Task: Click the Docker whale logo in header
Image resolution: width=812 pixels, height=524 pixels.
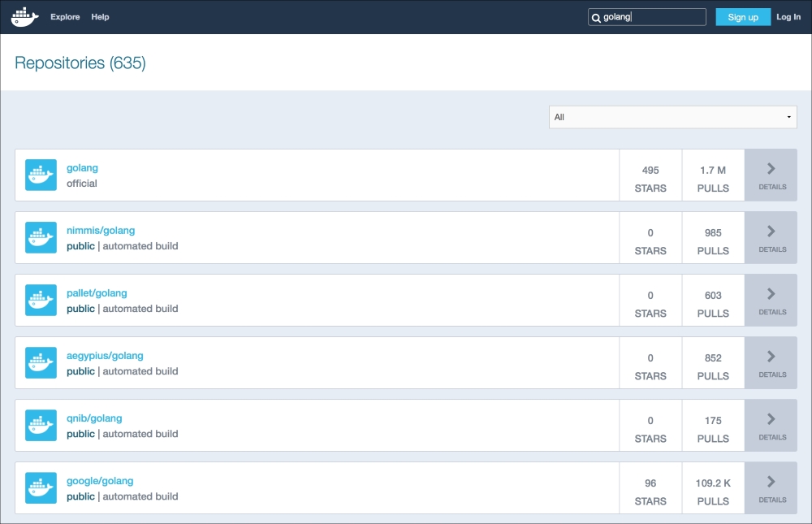Action: click(x=24, y=17)
